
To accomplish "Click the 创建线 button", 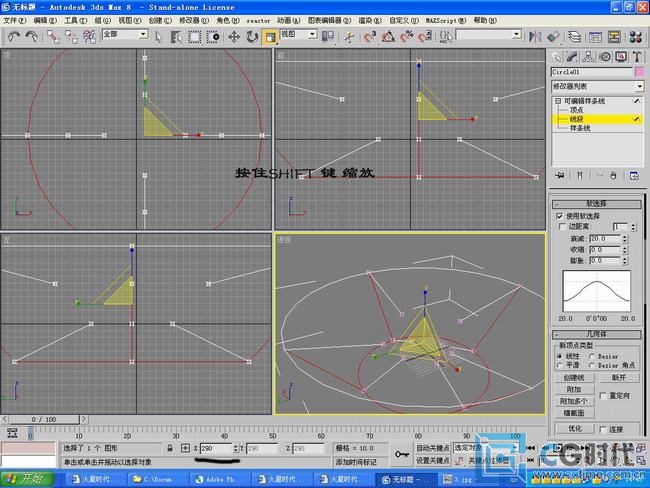I will point(574,378).
